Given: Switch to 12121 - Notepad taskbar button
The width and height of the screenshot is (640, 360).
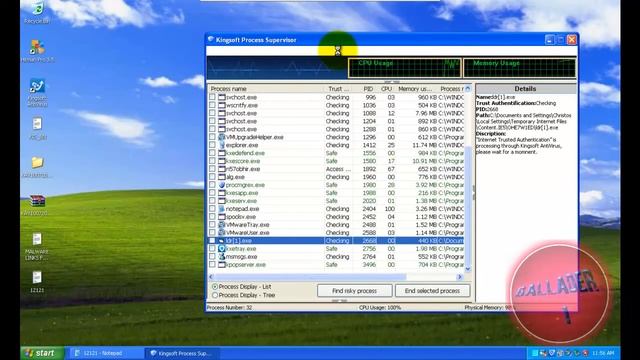Looking at the screenshot, I should click(x=107, y=353).
